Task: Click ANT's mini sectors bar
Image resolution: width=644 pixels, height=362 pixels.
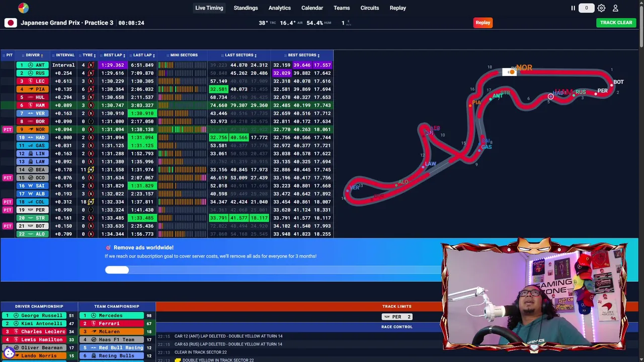Action: point(182,65)
